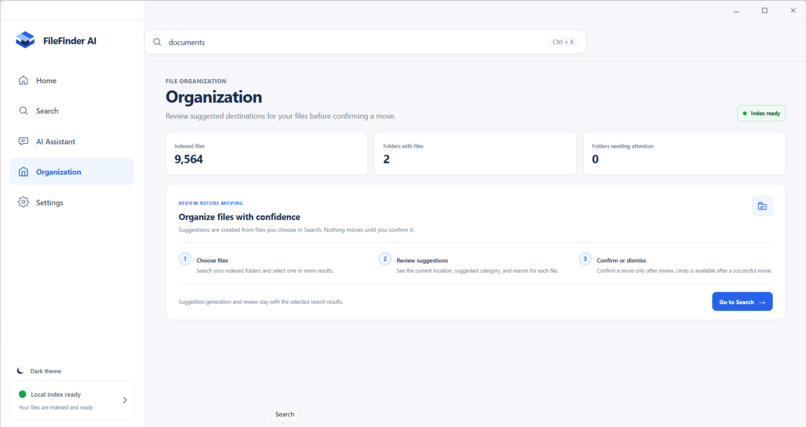The height and width of the screenshot is (427, 806).
Task: Click the green Local index status dot
Action: [23, 394]
